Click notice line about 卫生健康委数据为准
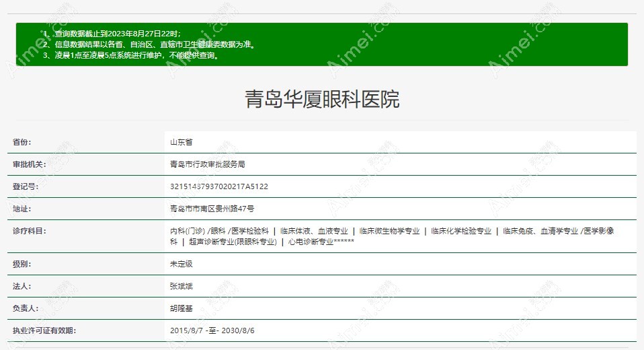644x350 pixels. (x=149, y=44)
